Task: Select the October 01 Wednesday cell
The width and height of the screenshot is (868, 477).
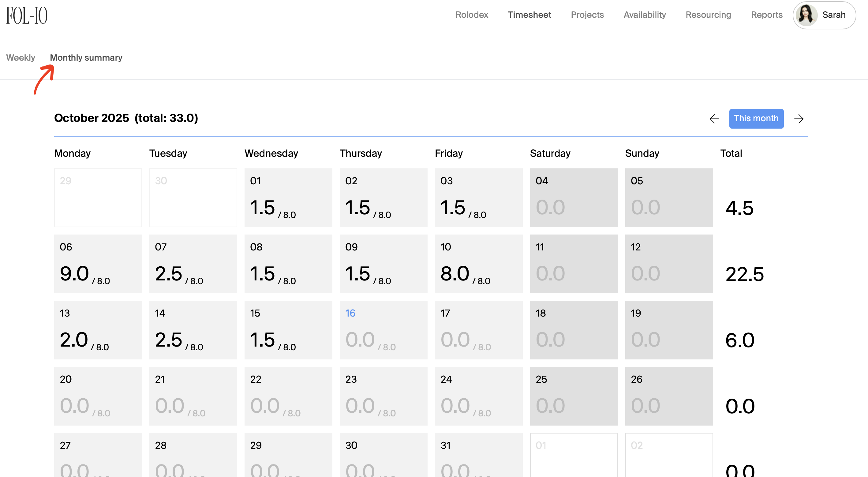Action: point(288,198)
